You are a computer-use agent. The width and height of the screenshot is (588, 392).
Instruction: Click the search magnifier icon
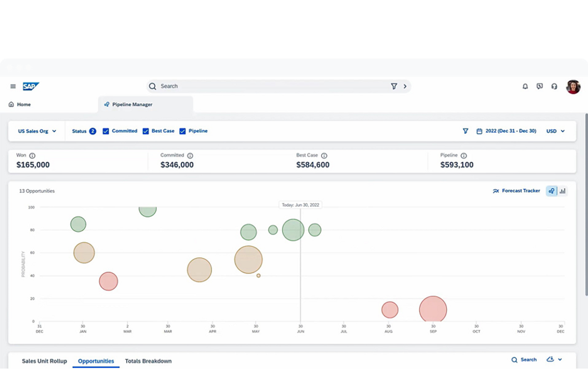153,86
